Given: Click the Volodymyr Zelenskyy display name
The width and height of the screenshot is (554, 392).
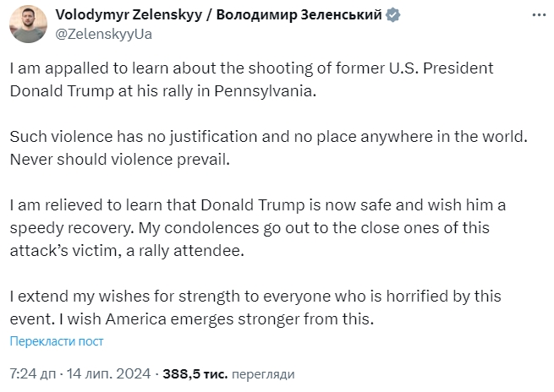Looking at the screenshot, I should (129, 15).
